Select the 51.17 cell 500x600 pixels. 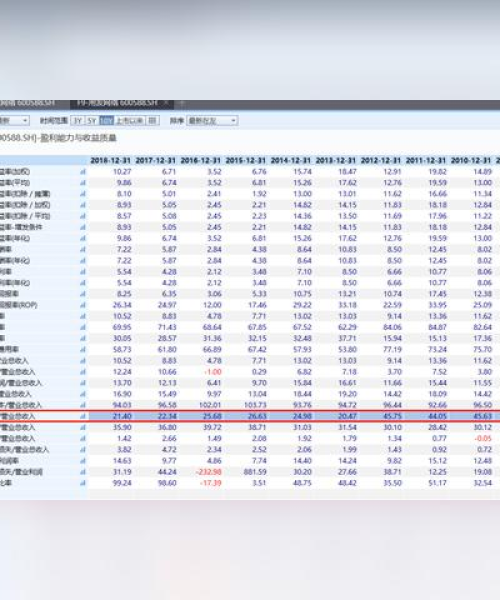click(x=438, y=483)
